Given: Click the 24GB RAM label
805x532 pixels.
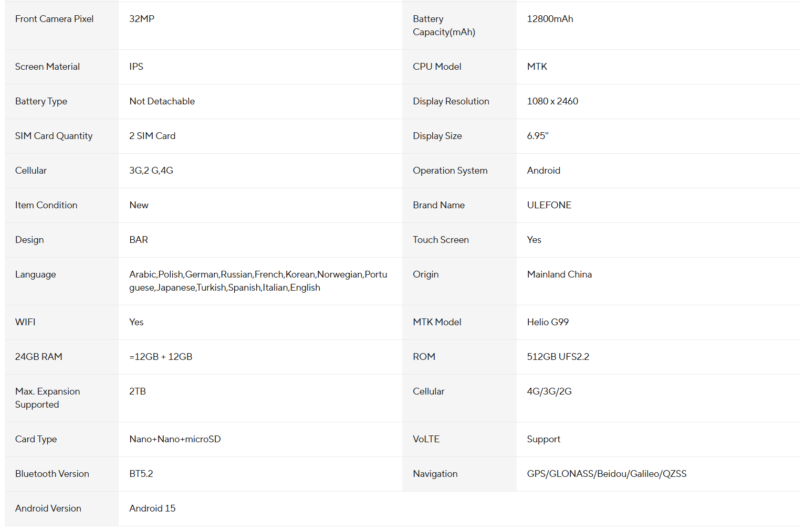Looking at the screenshot, I should (x=38, y=357).
